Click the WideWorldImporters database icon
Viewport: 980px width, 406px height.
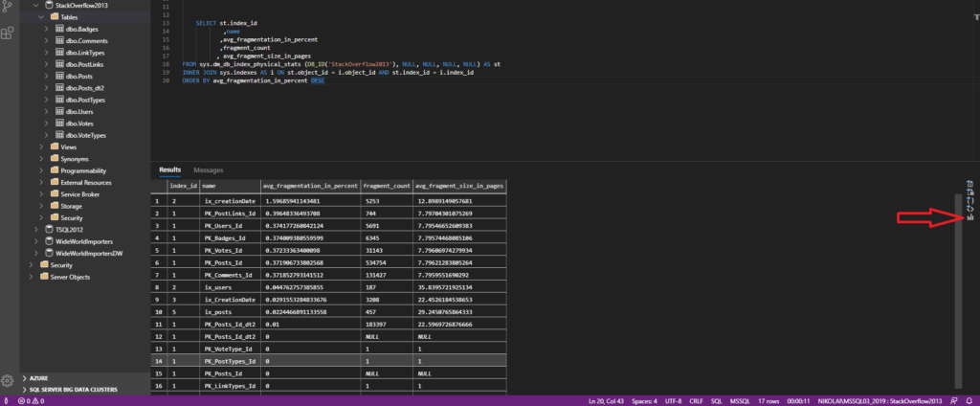pos(50,241)
